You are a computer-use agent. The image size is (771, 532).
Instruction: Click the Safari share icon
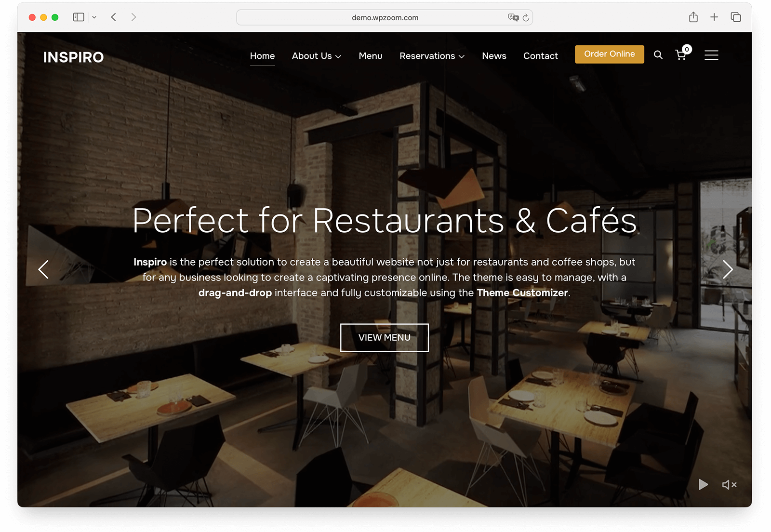pos(693,17)
